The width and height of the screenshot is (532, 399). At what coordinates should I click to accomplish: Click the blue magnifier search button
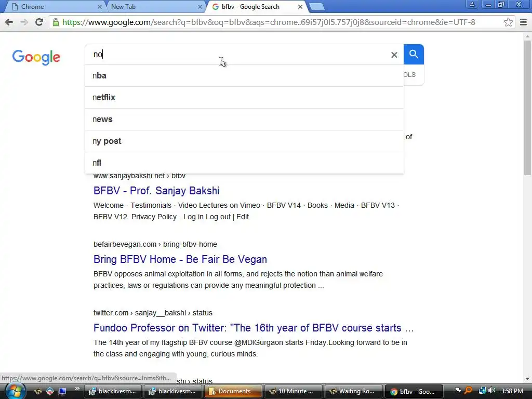point(414,54)
